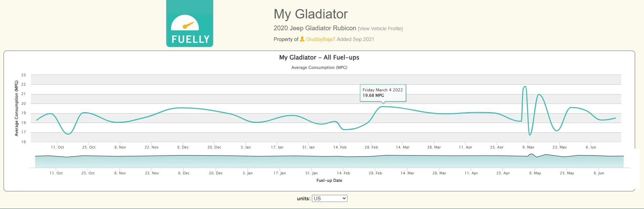
Task: Click the Average Consumption (MPG) subtitle
Action: point(319,68)
